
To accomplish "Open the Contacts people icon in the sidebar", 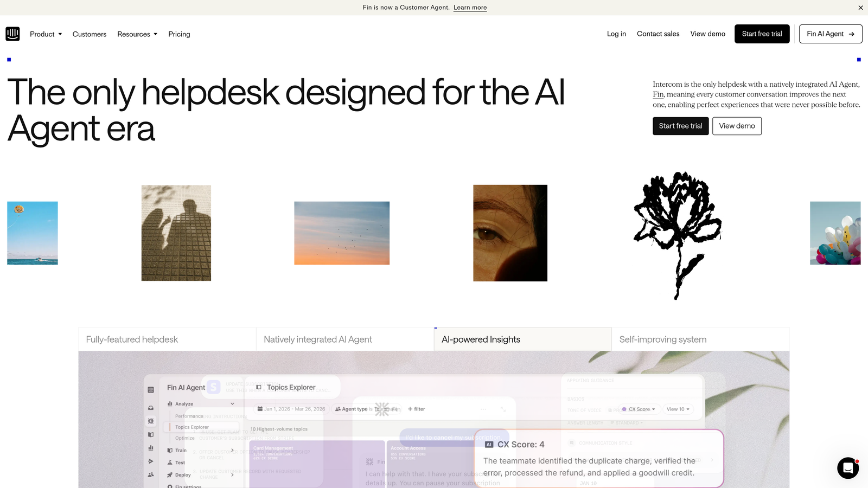I will tap(150, 475).
